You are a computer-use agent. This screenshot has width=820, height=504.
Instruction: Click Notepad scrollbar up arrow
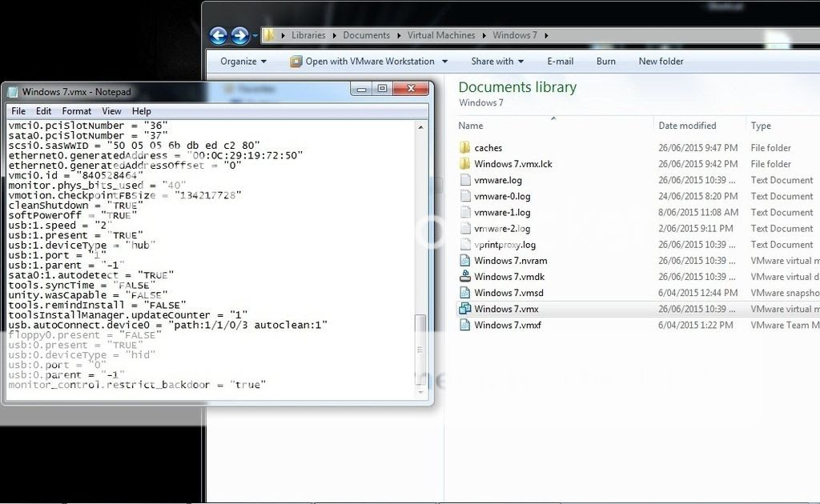tap(421, 127)
